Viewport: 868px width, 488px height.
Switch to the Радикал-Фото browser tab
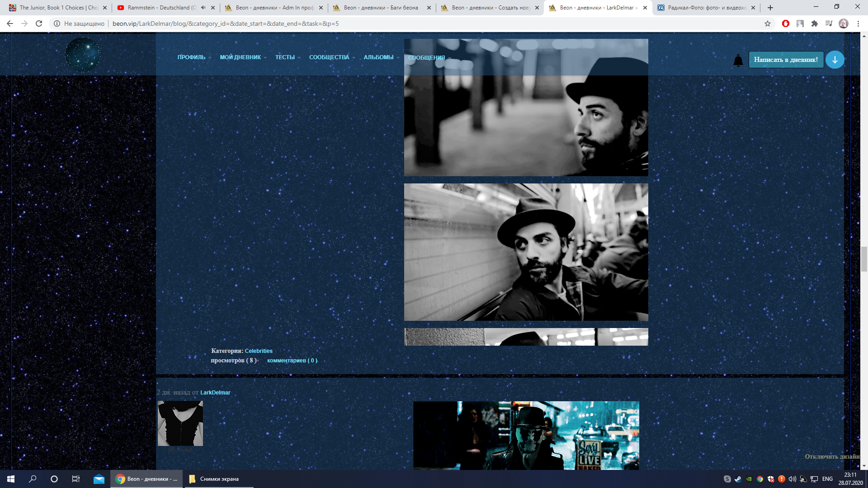click(x=704, y=8)
